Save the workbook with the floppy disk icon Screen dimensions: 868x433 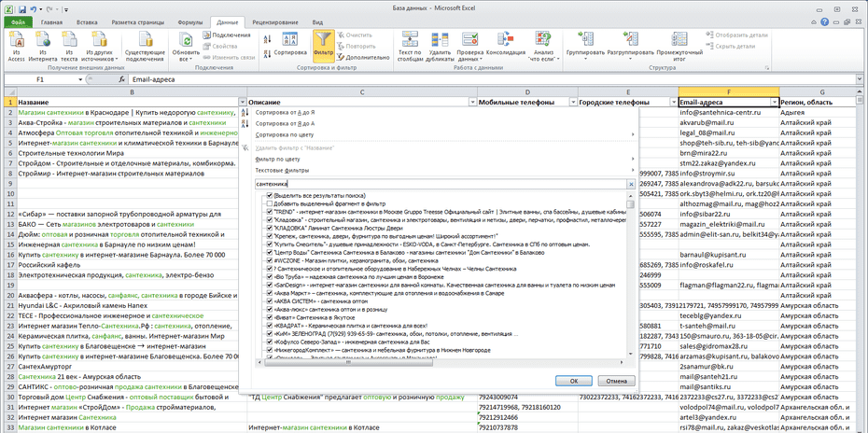pyautogui.click(x=22, y=9)
